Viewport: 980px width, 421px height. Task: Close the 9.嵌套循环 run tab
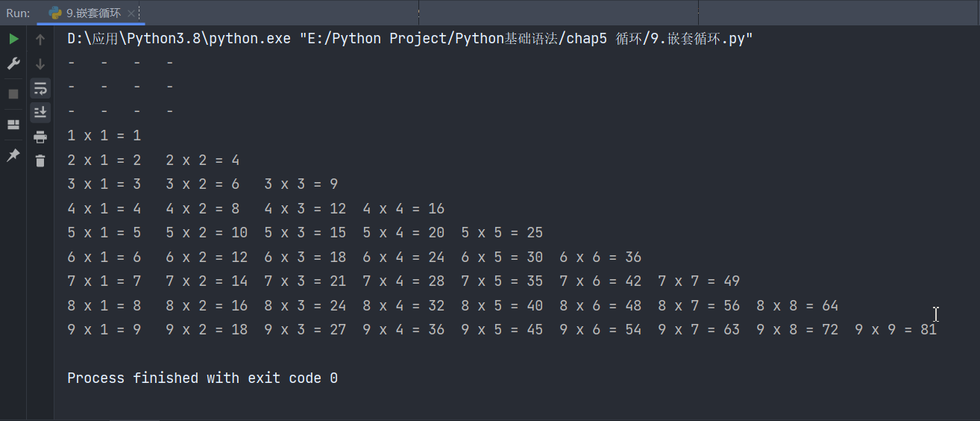132,13
